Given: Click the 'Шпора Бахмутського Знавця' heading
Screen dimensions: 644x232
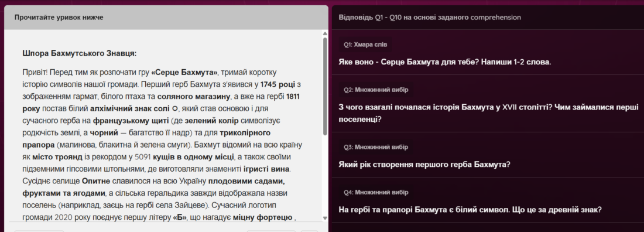Looking at the screenshot, I should tap(80, 53).
